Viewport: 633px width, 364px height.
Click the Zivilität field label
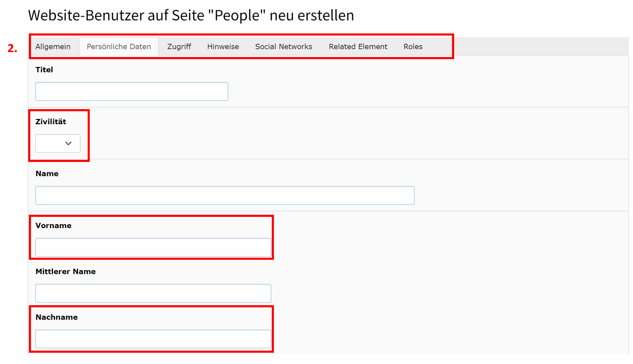[51, 122]
